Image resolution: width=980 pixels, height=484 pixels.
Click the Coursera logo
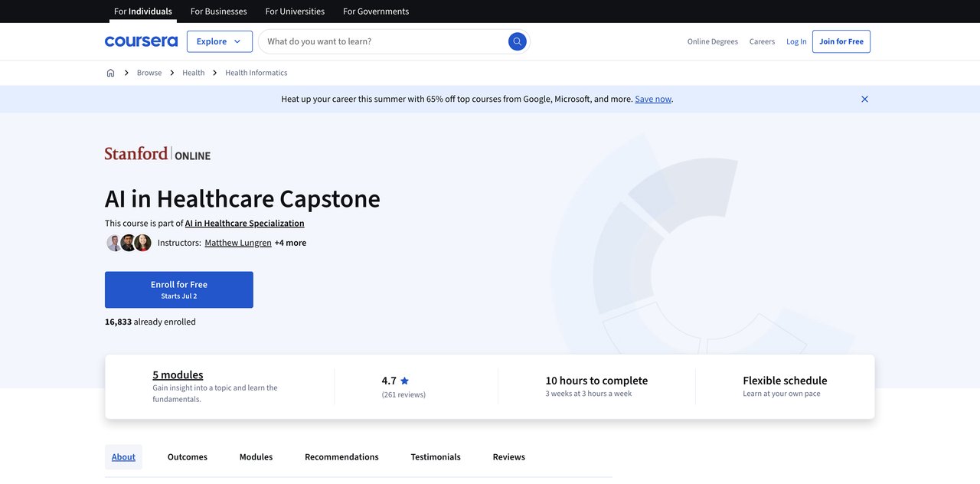pos(141,41)
